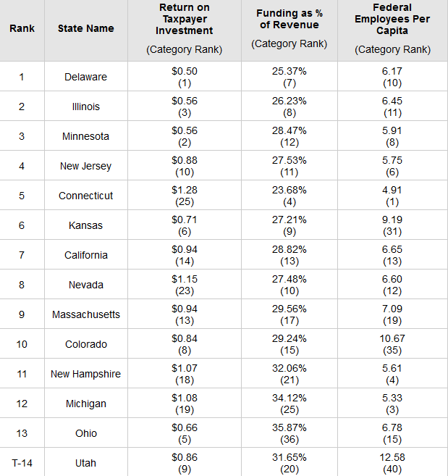
Task: Click the New Jersey state cell
Action: click(x=85, y=166)
